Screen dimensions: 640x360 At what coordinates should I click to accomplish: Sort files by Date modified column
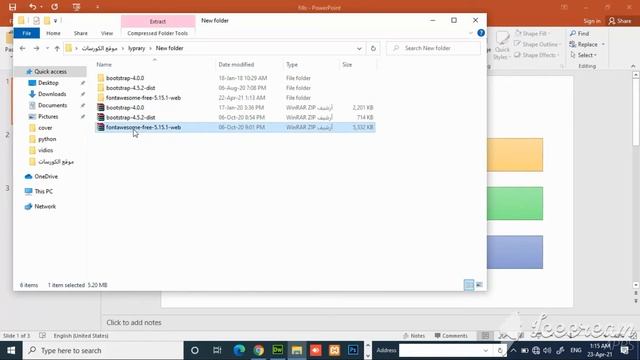coord(236,64)
